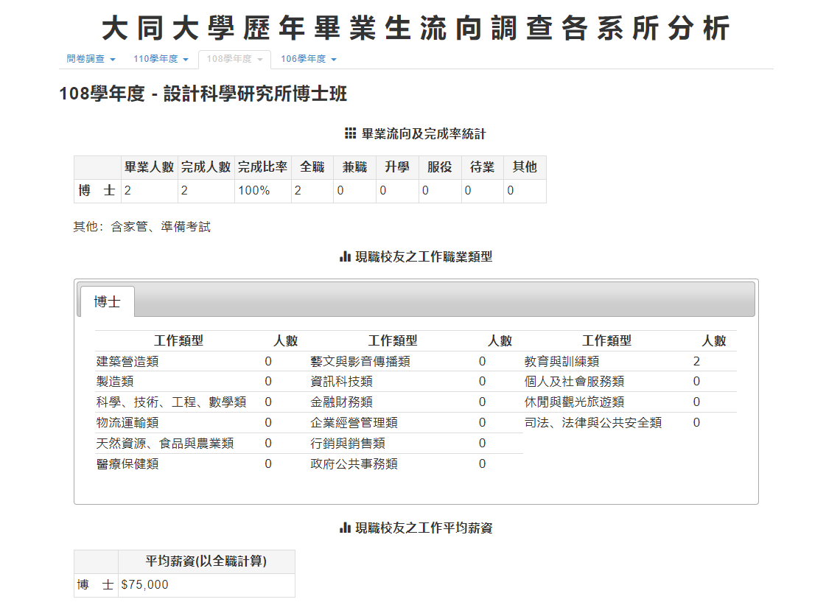Click the $75,000 salary value
Screen dimensions: 840x616
144,585
